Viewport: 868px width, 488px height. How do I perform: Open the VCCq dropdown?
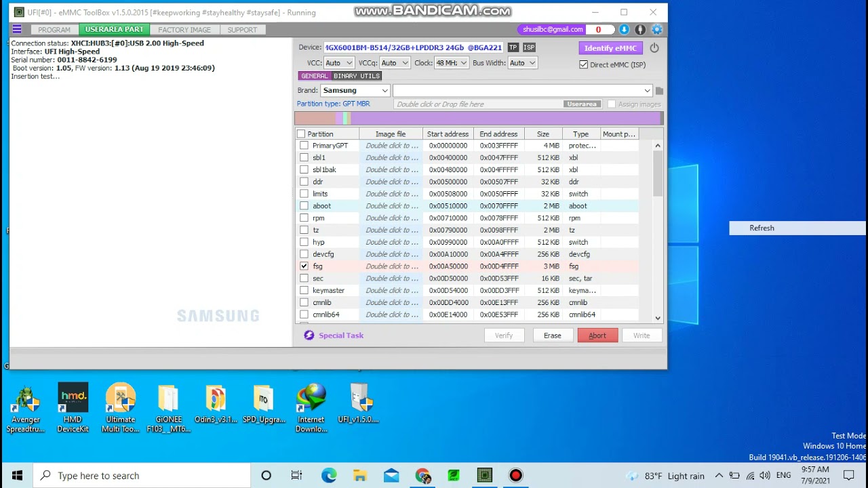(395, 63)
